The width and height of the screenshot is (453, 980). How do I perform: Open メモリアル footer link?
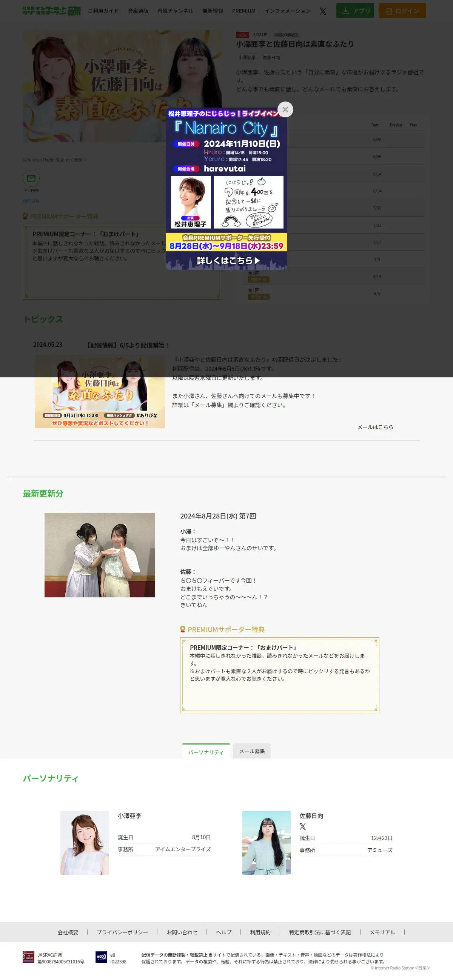click(x=382, y=932)
